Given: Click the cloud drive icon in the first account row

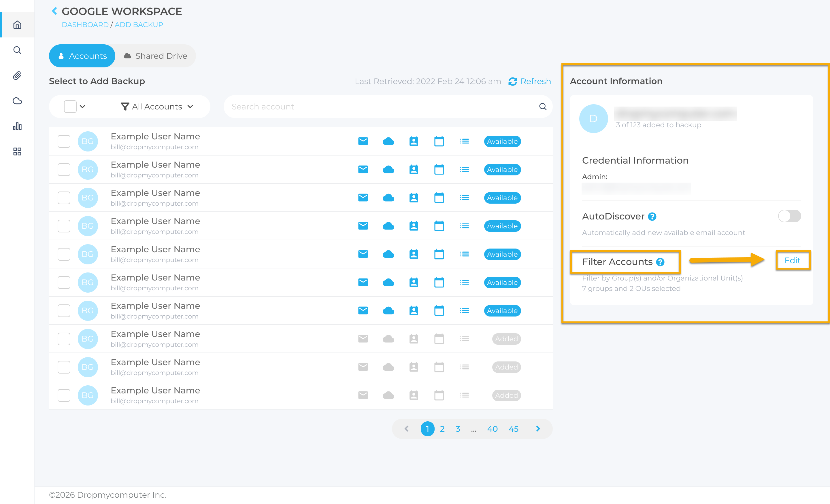Looking at the screenshot, I should pos(388,141).
